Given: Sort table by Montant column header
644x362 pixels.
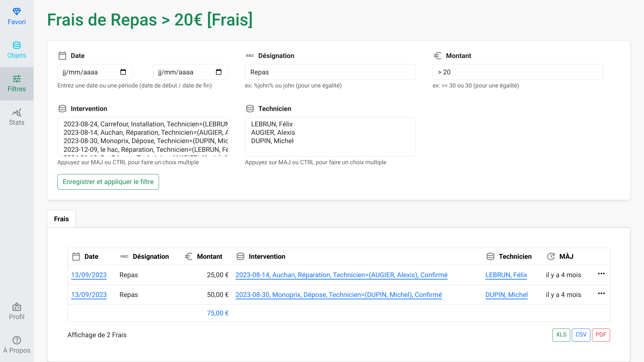Looking at the screenshot, I should click(209, 256).
